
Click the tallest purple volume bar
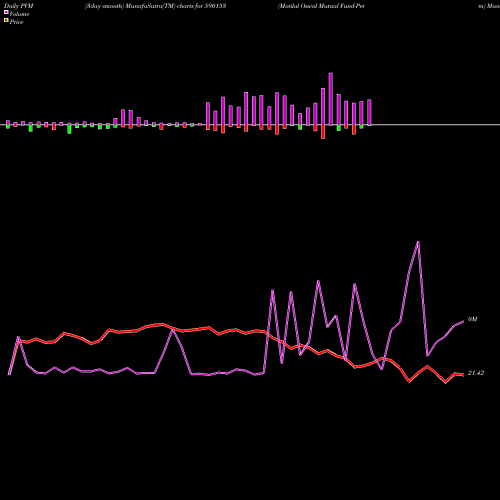coord(331,99)
